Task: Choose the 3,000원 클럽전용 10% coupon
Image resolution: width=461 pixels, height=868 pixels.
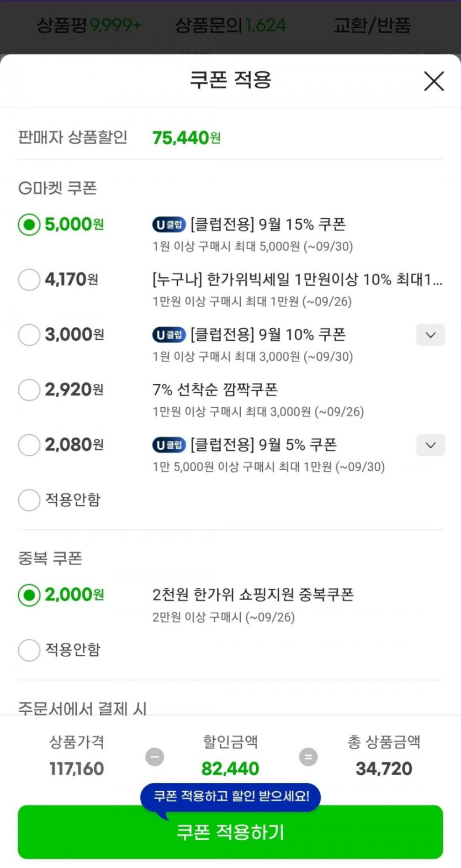Action: (29, 335)
